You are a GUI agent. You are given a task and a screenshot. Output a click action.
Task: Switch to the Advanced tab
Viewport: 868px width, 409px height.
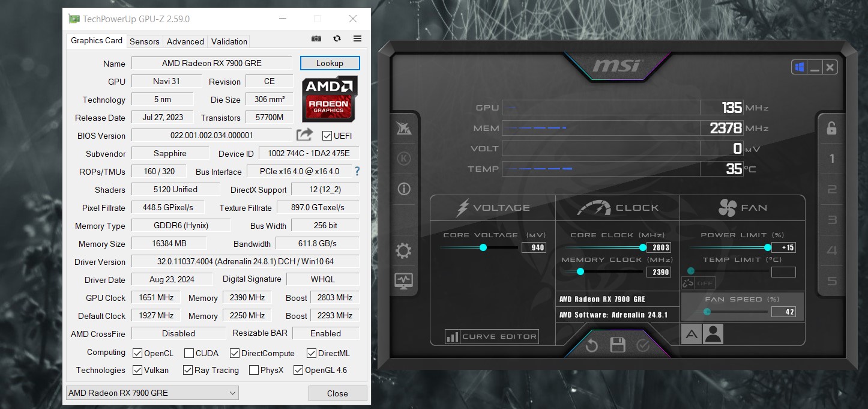185,41
